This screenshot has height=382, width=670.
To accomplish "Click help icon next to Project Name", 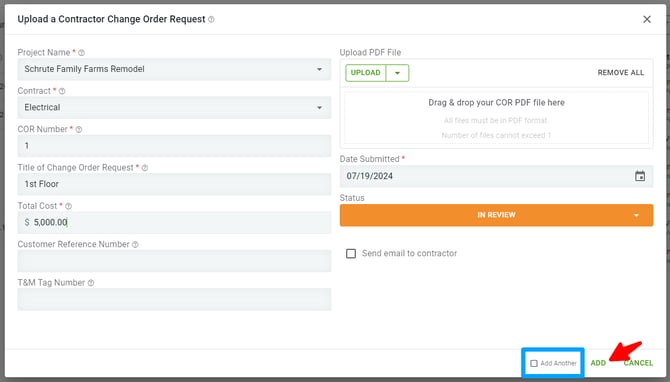I will pos(82,53).
